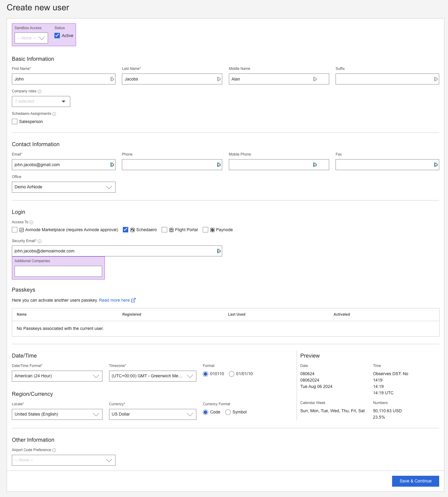
Task: Enable Flight Portal access checkbox
Action: click(x=164, y=230)
